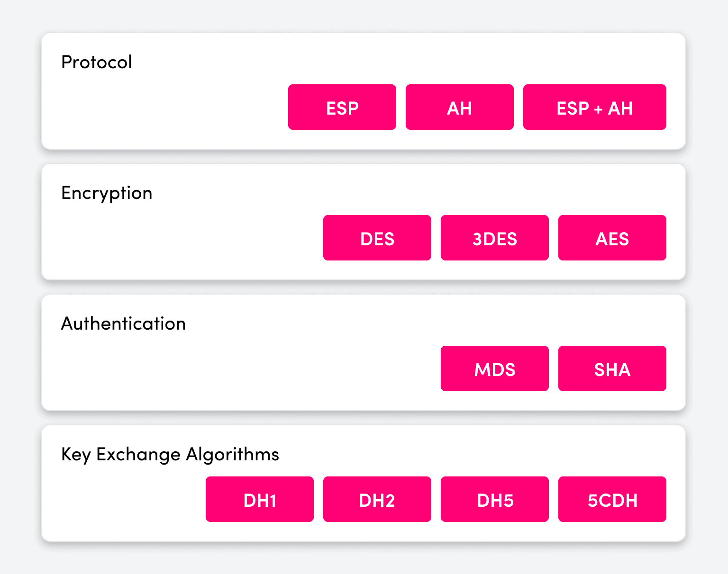Click the Protocol section heading

click(97, 62)
